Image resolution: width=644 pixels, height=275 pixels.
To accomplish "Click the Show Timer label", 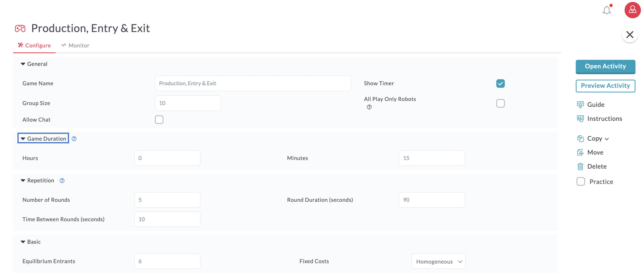I will click(x=379, y=83).
